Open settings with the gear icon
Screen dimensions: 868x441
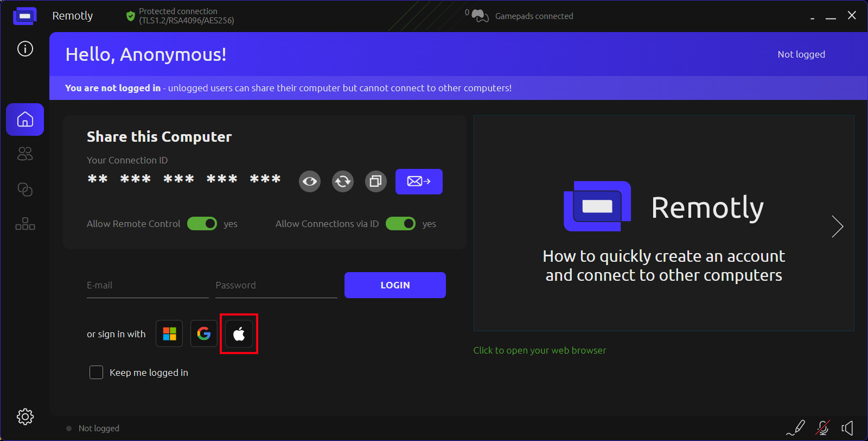click(25, 417)
